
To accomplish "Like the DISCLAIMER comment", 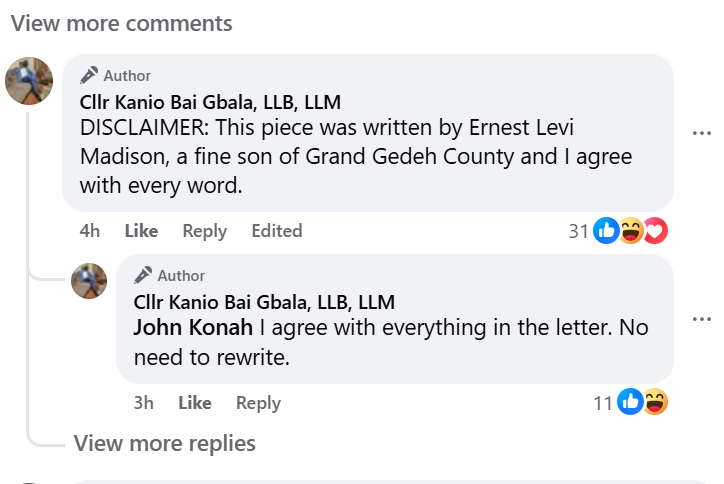I will pos(141,231).
